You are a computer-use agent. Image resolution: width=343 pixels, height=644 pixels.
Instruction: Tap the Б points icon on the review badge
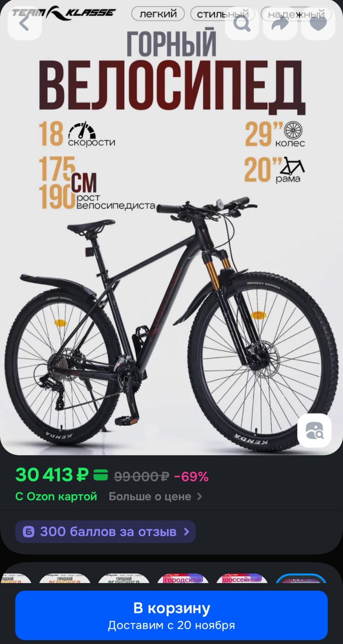coord(29,532)
